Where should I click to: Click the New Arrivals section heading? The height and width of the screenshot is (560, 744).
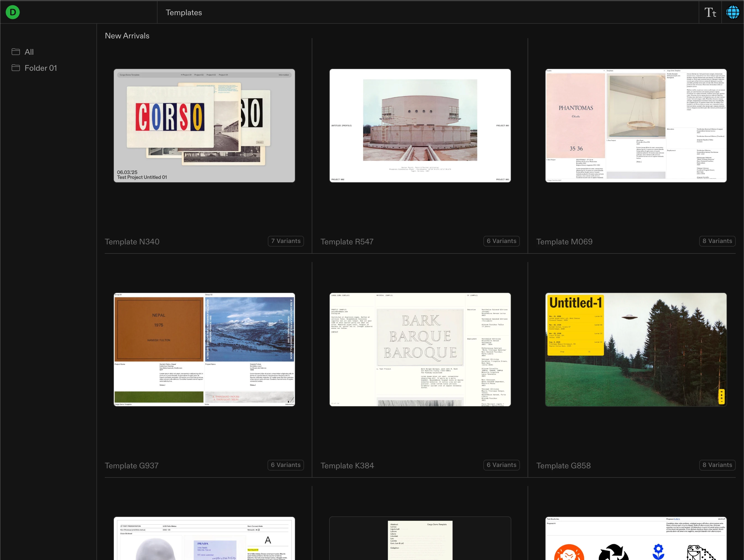[127, 36]
